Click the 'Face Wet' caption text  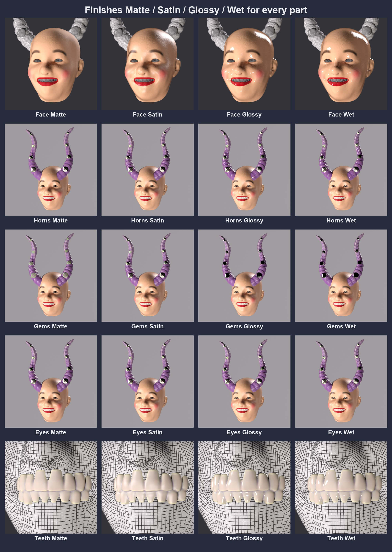pos(341,115)
